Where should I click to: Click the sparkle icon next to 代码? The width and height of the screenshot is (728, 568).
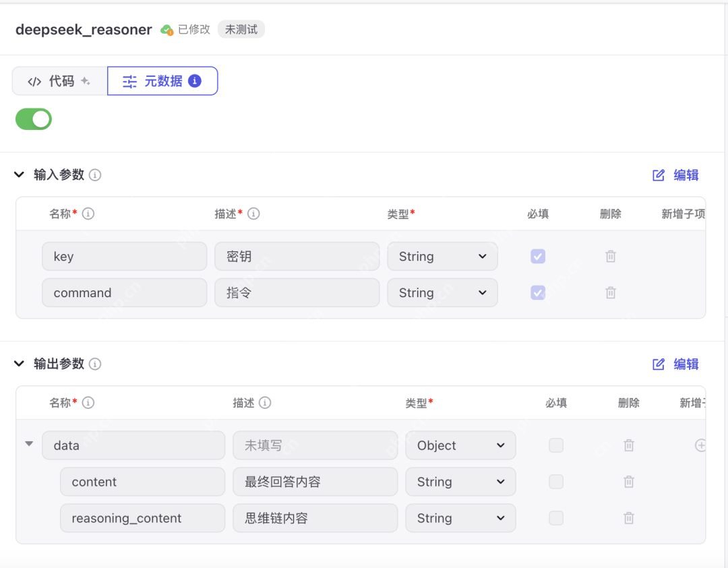(x=86, y=81)
